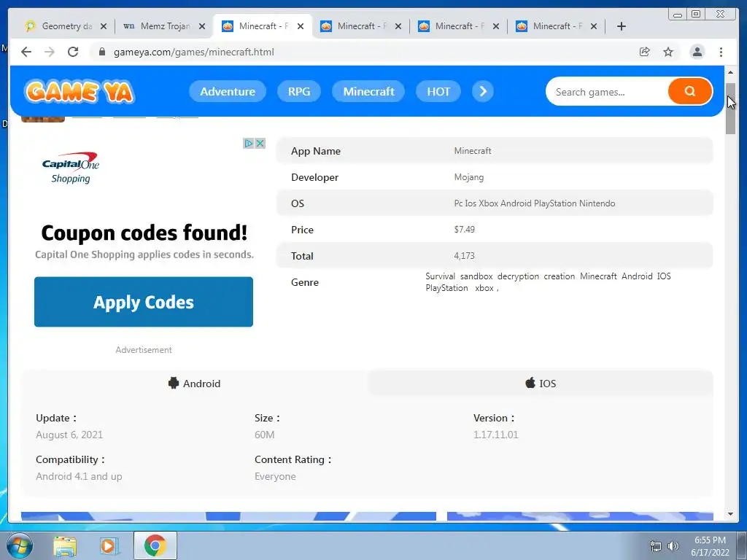Click the Everyone content rating value
This screenshot has height=560, width=747.
click(275, 476)
